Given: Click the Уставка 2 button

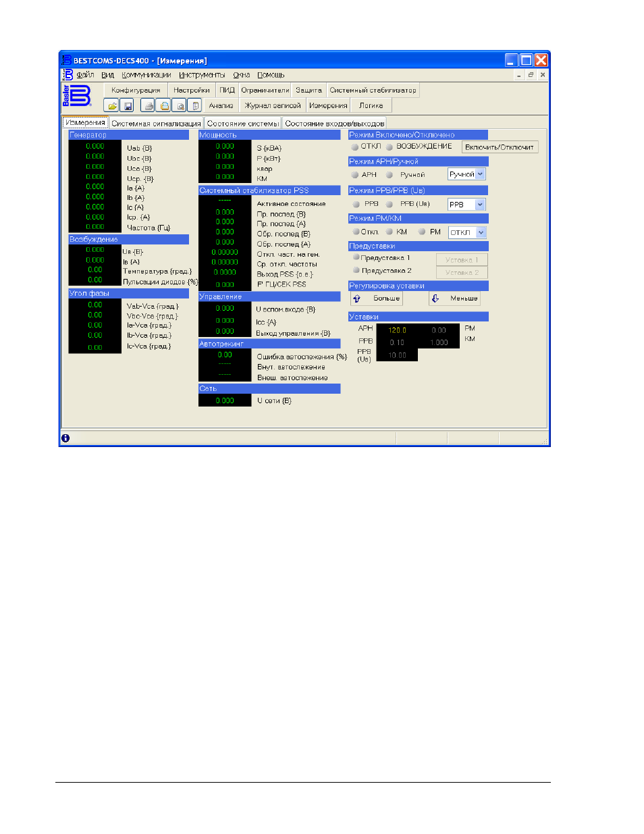Looking at the screenshot, I should pyautogui.click(x=462, y=272).
